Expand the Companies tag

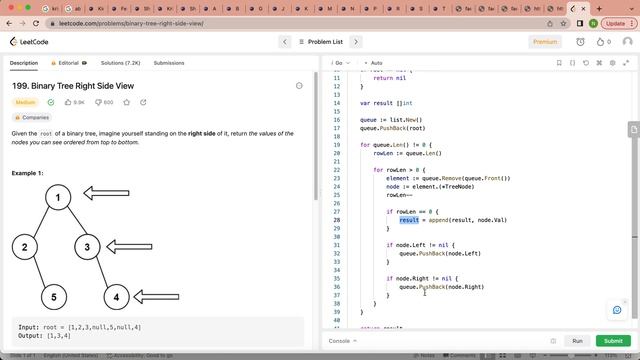[x=32, y=118]
